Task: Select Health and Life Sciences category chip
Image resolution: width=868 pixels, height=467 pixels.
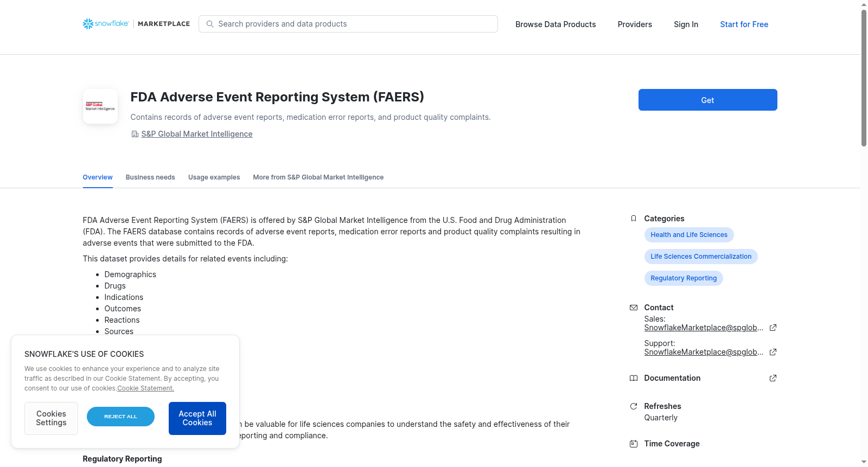Action: [x=689, y=235]
